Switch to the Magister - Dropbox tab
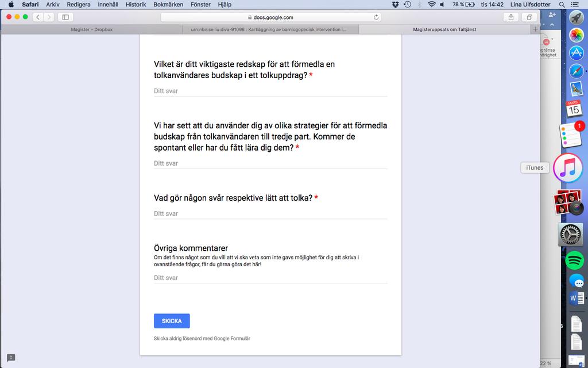588x368 pixels. tap(92, 29)
